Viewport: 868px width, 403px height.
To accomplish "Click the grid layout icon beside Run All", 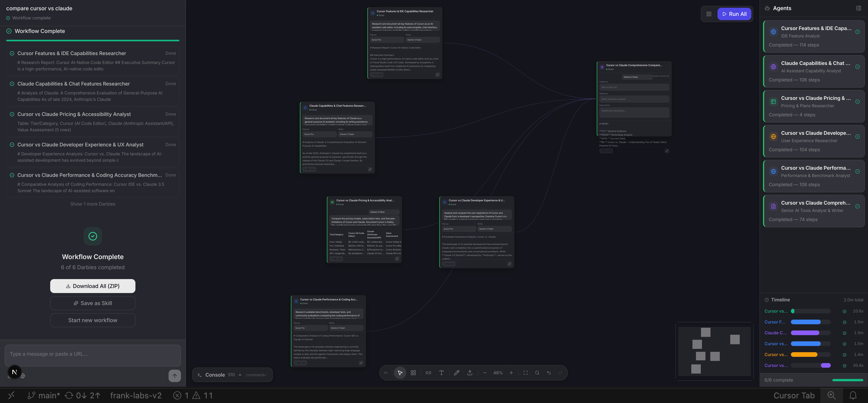I will pos(709,14).
